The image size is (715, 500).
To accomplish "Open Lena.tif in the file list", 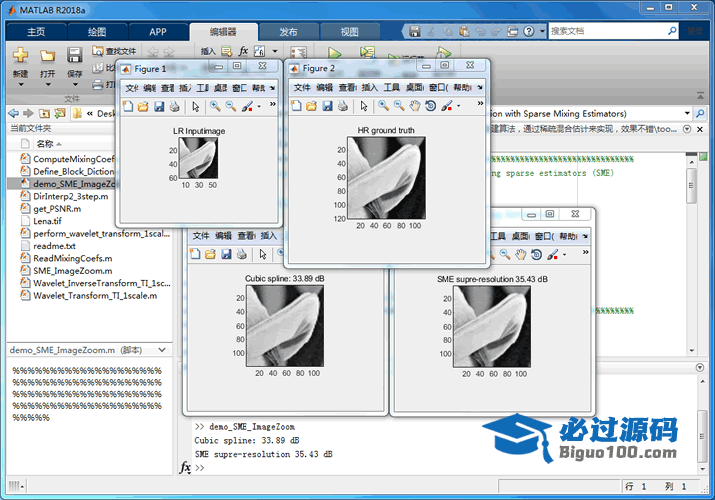I will pos(47,221).
